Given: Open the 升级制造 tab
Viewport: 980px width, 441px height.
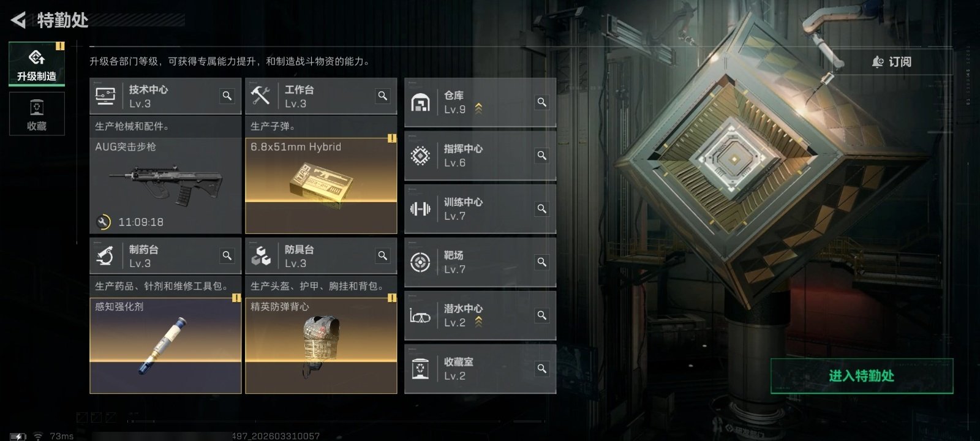Looking at the screenshot, I should point(37,64).
